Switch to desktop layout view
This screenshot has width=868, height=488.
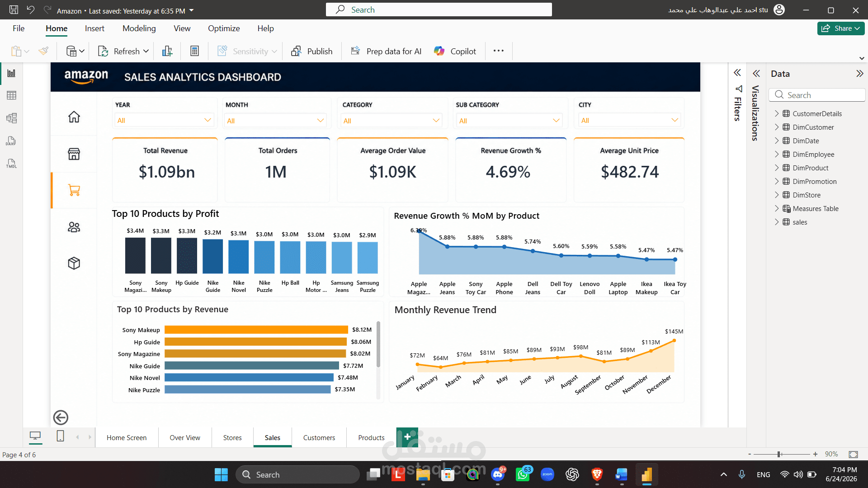click(35, 436)
